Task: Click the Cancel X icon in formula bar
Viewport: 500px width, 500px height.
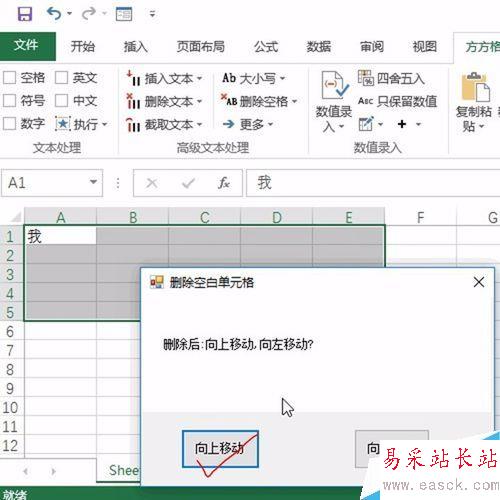Action: [152, 183]
